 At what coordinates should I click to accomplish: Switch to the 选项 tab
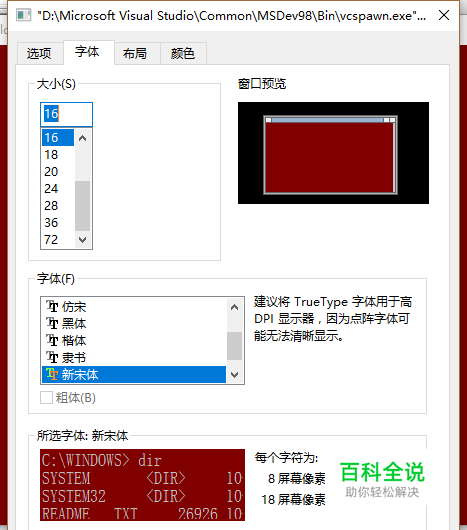(40, 53)
